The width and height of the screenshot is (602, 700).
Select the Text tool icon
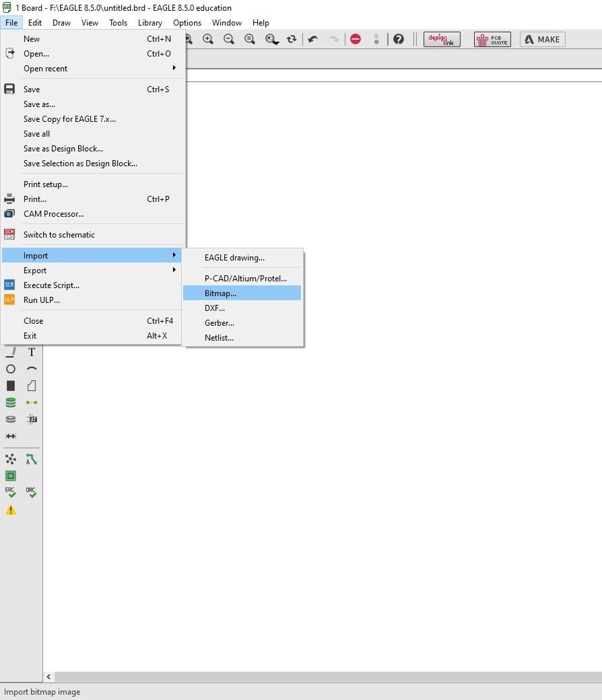31,352
